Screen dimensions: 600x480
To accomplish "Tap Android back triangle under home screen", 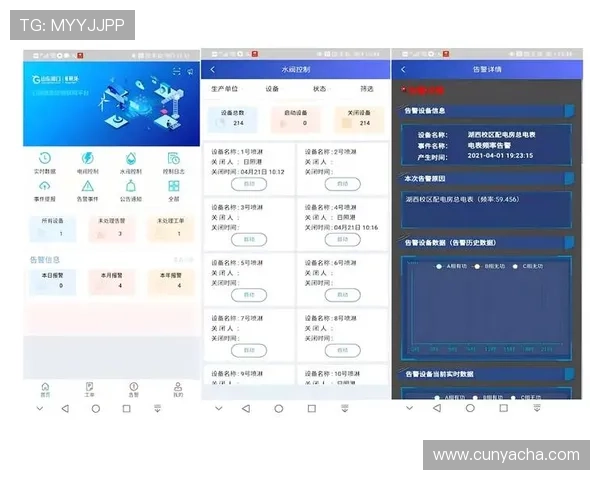I will (65, 408).
